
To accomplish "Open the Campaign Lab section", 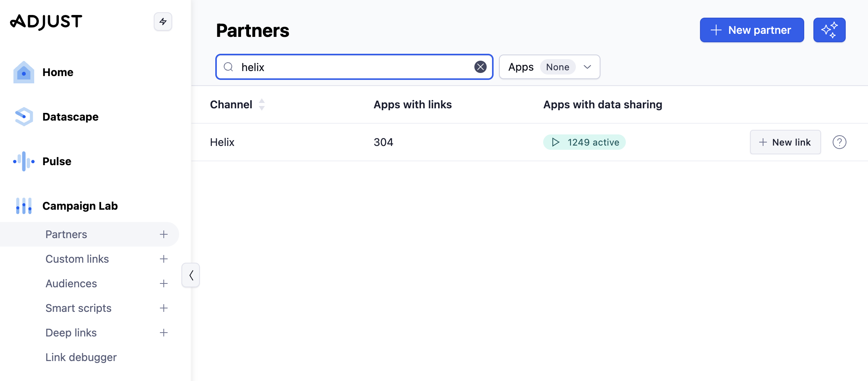I will pos(80,206).
